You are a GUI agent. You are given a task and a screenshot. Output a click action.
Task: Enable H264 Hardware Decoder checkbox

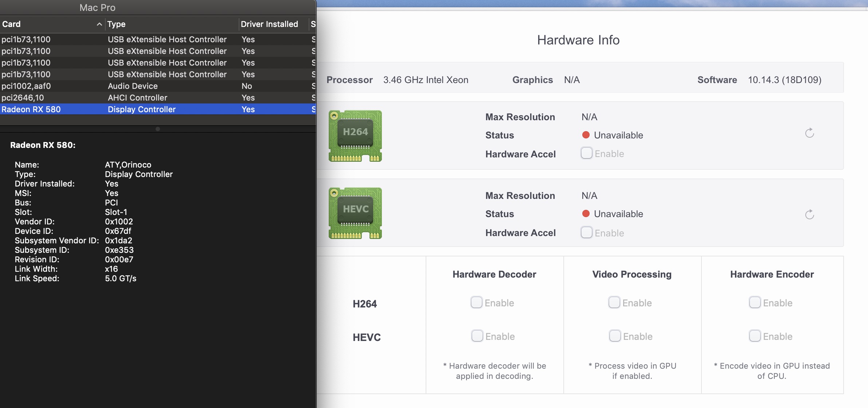tap(476, 302)
